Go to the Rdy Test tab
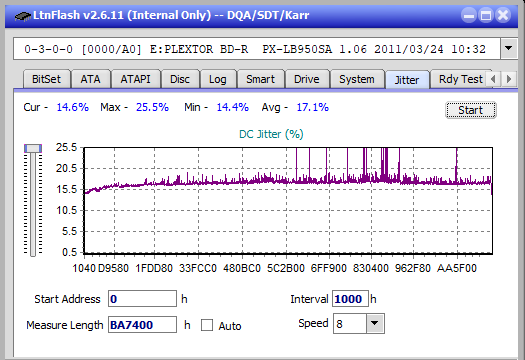The width and height of the screenshot is (525, 360). 460,79
